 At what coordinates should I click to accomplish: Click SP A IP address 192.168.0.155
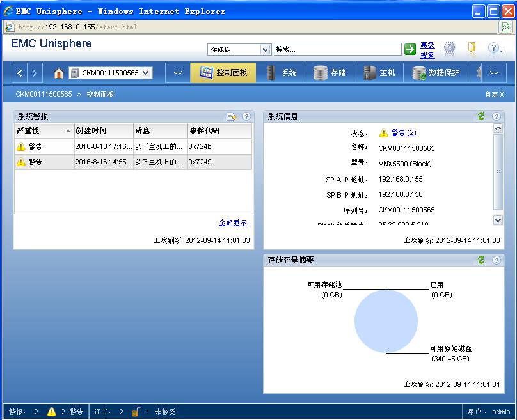[x=401, y=179]
